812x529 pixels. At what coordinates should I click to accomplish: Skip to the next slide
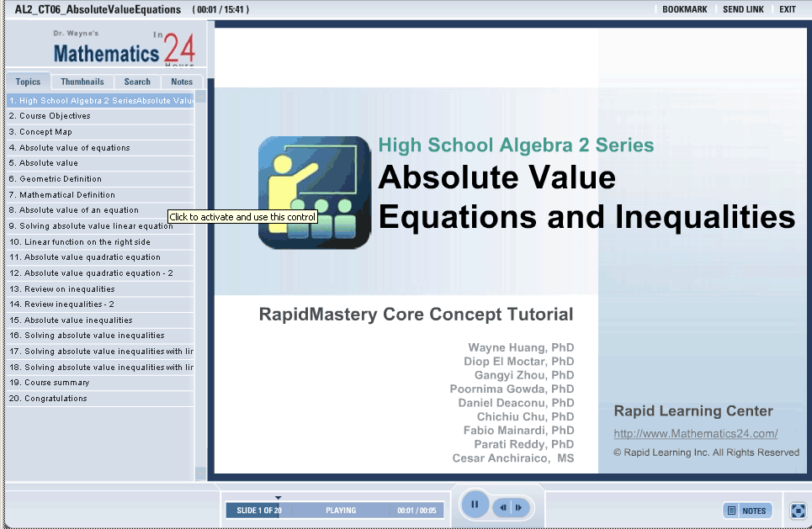519,507
